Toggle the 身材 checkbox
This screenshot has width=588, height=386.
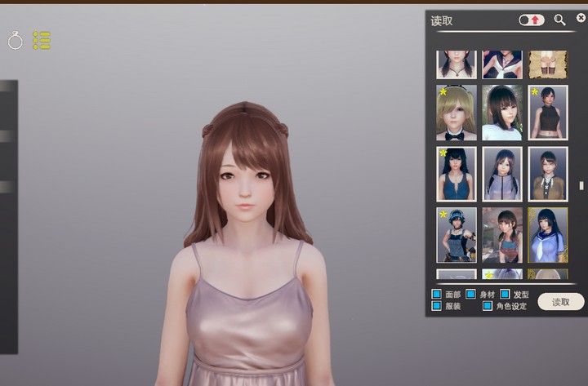point(470,294)
